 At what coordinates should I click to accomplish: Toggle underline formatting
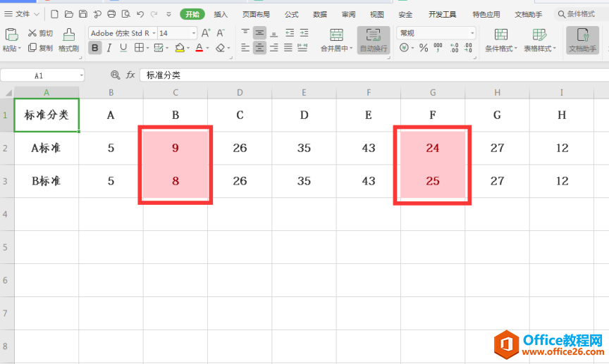click(x=123, y=48)
